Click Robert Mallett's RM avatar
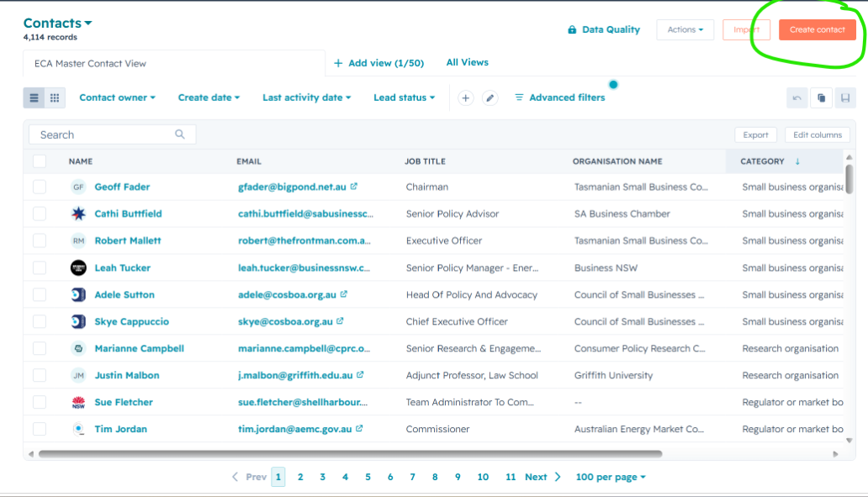The width and height of the screenshot is (868, 497). (78, 241)
